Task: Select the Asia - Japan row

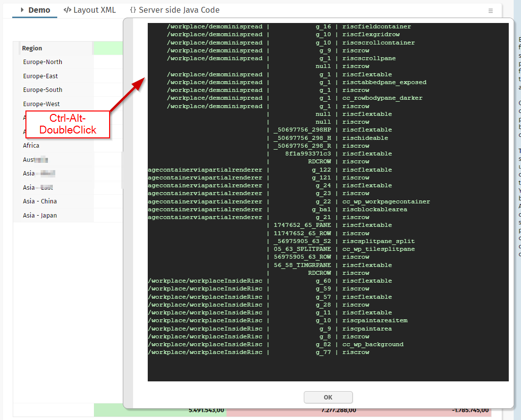Action: 40,216
